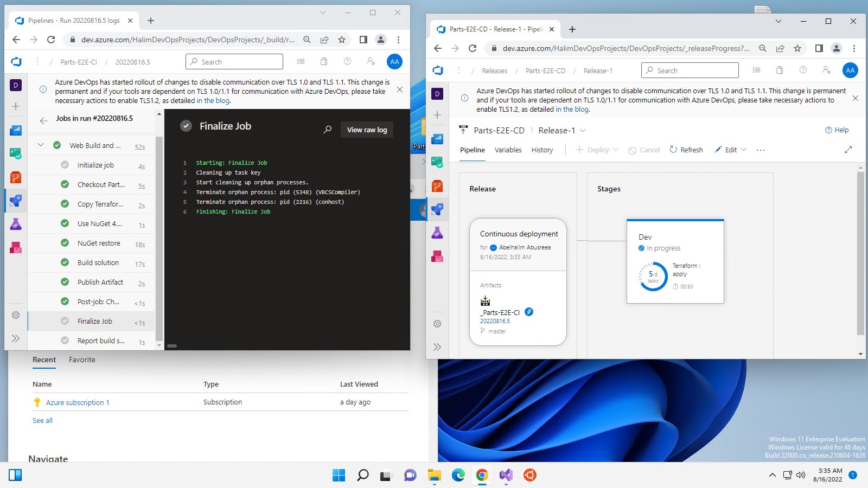Screen dimensions: 868x488
Task: Collapse Web Build and job group
Action: pyautogui.click(x=41, y=145)
